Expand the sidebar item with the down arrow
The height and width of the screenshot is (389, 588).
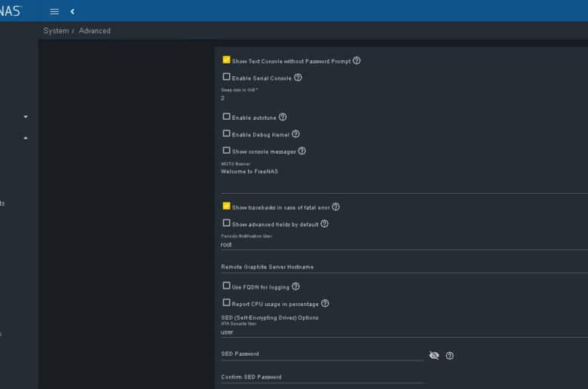26,117
